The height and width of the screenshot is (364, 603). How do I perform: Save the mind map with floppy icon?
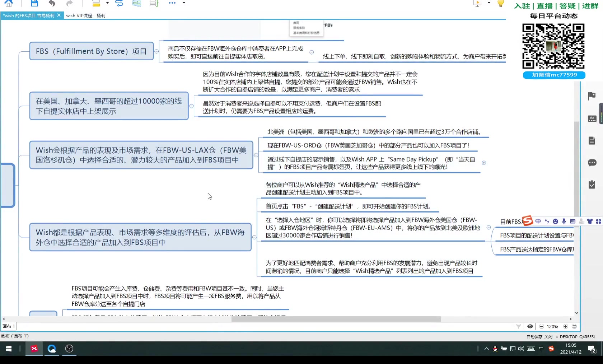click(34, 3)
